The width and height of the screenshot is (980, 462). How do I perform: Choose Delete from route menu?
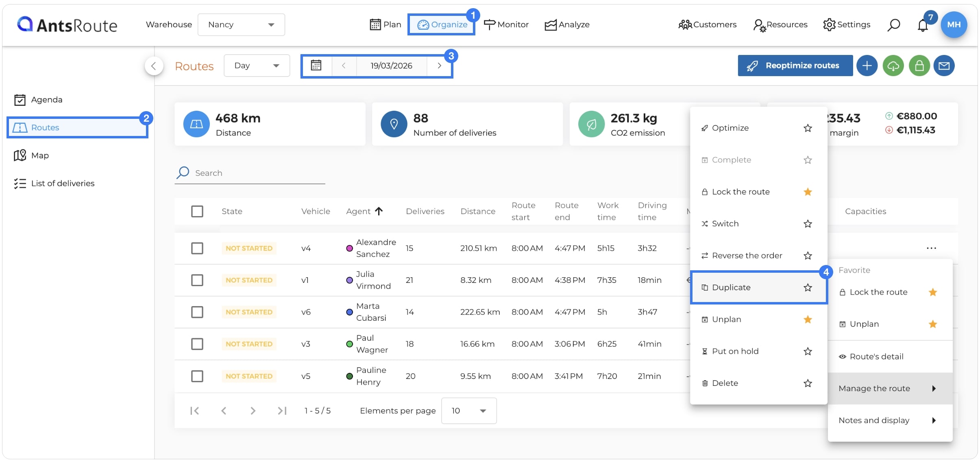click(x=758, y=383)
